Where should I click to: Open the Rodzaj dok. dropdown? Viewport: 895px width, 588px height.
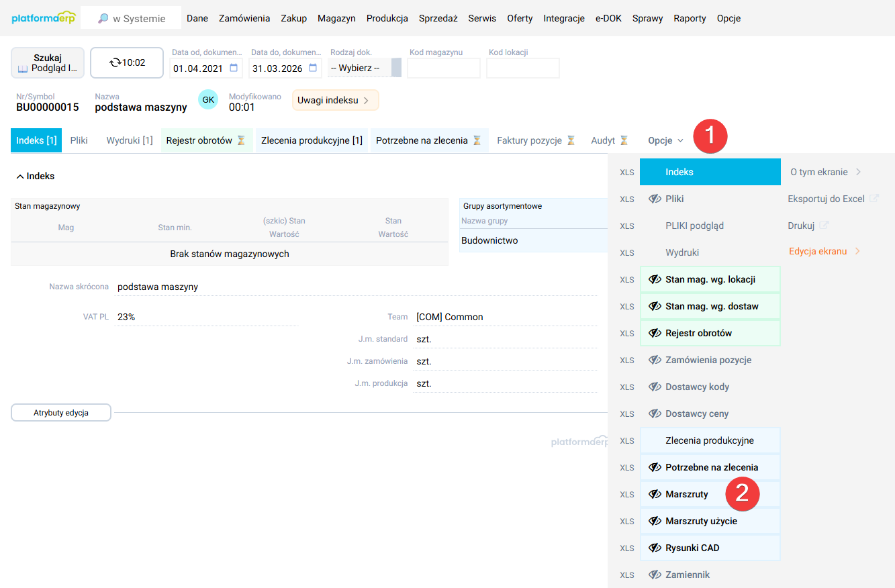point(365,68)
